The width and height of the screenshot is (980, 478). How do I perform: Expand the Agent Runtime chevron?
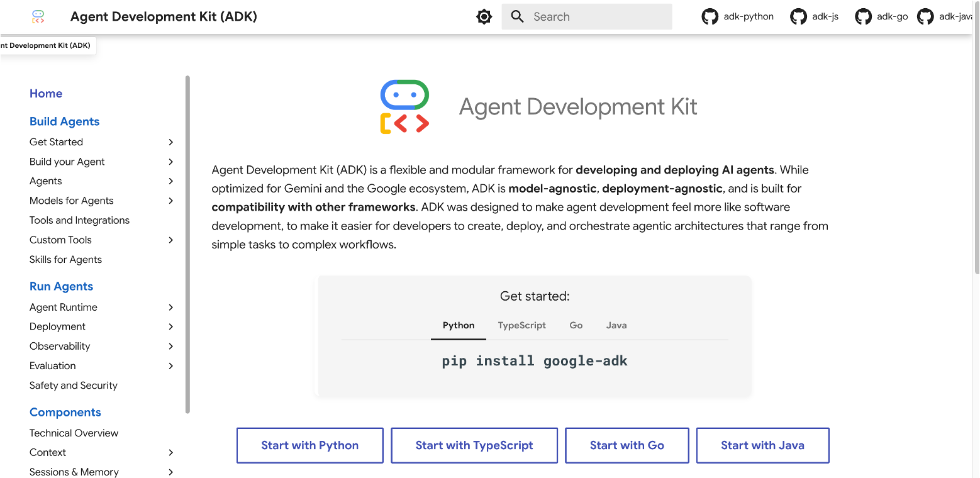(170, 307)
